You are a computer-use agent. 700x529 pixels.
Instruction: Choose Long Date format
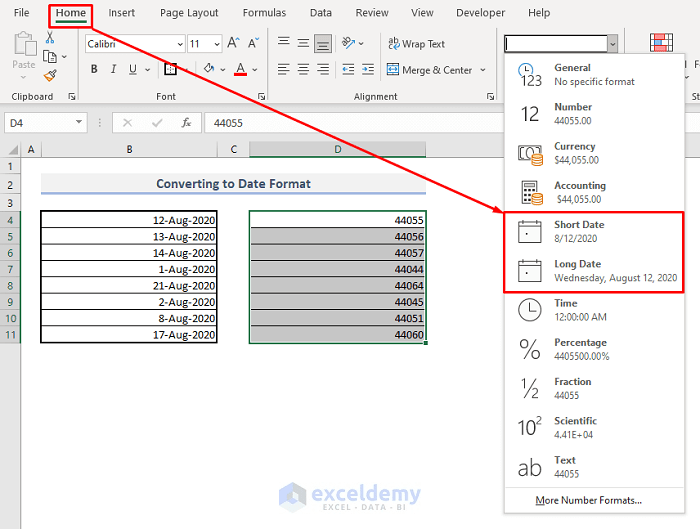tap(594, 271)
